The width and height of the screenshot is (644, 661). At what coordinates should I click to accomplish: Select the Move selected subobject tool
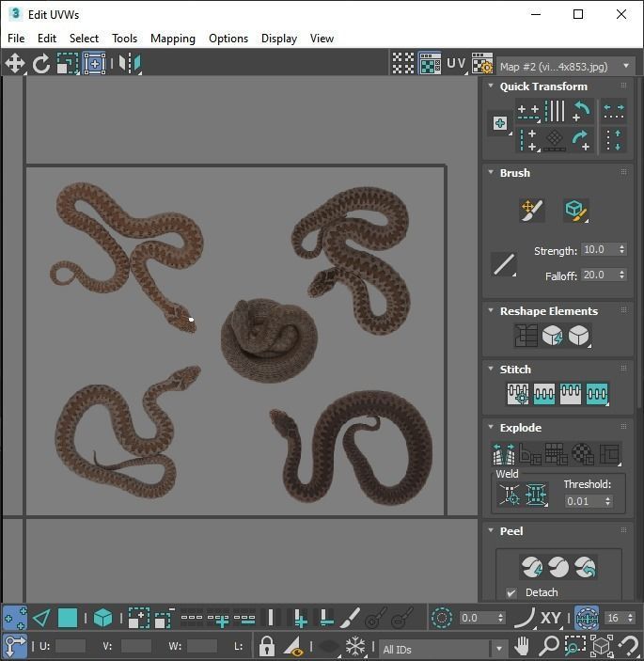click(x=15, y=64)
